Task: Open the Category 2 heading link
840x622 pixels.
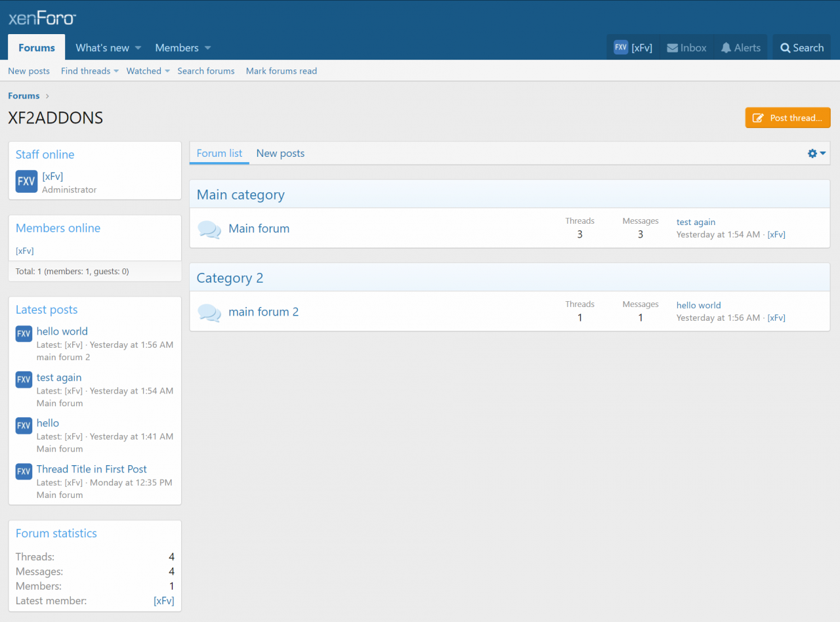Action: pyautogui.click(x=230, y=278)
